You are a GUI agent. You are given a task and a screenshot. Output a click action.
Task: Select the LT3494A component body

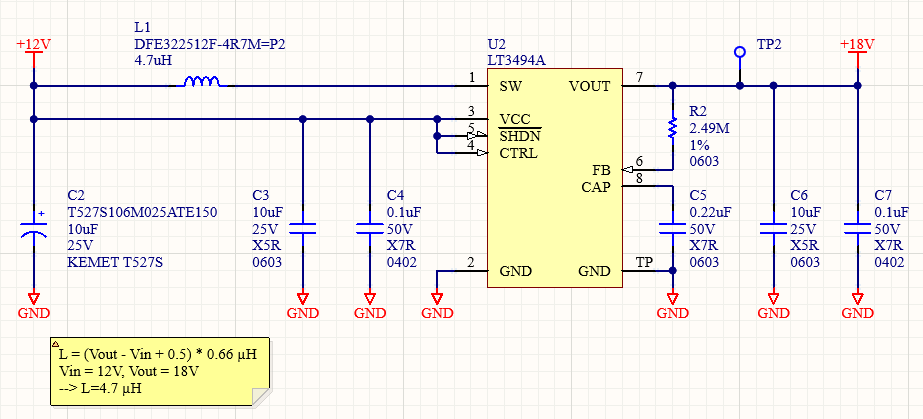click(x=555, y=178)
